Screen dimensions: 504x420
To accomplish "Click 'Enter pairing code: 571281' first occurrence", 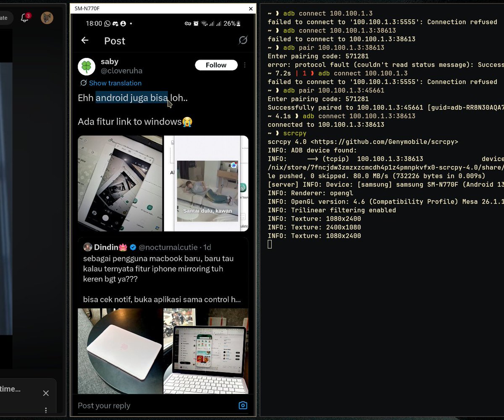I will [318, 56].
